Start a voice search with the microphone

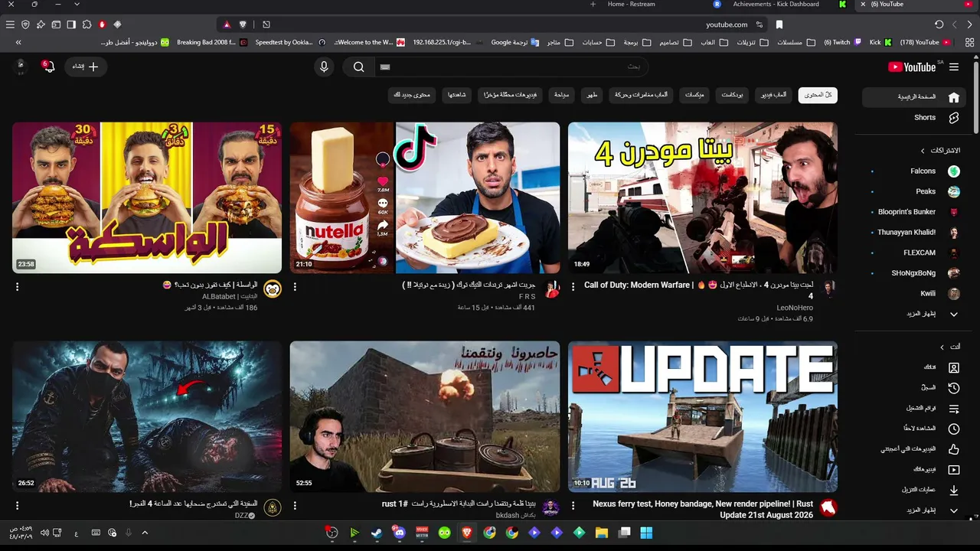(324, 67)
